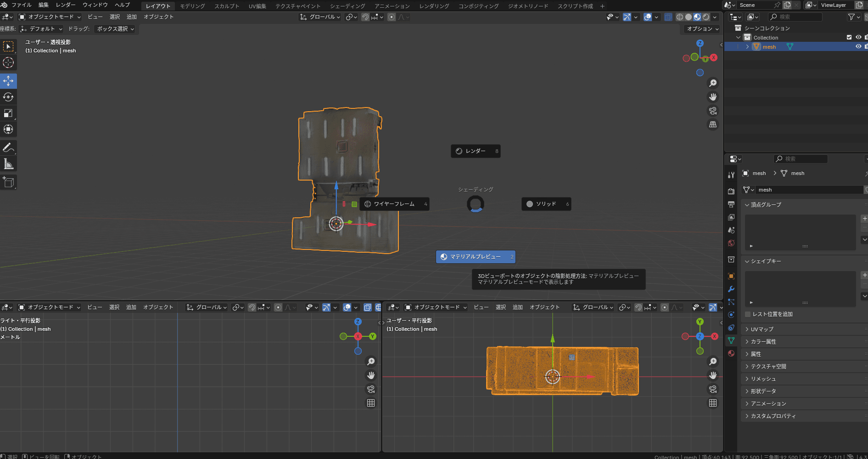The width and height of the screenshot is (868, 459).
Task: Expand the UVマップ panel
Action: 762,329
